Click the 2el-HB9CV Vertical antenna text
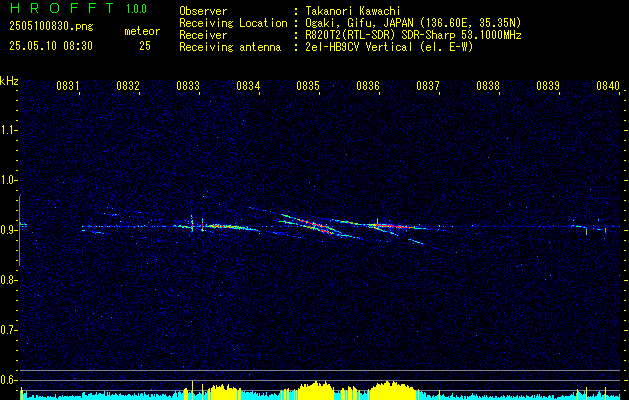The image size is (629, 400). click(x=389, y=47)
